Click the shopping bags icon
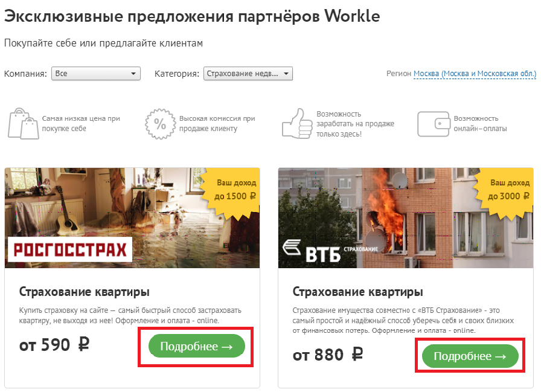 click(23, 124)
